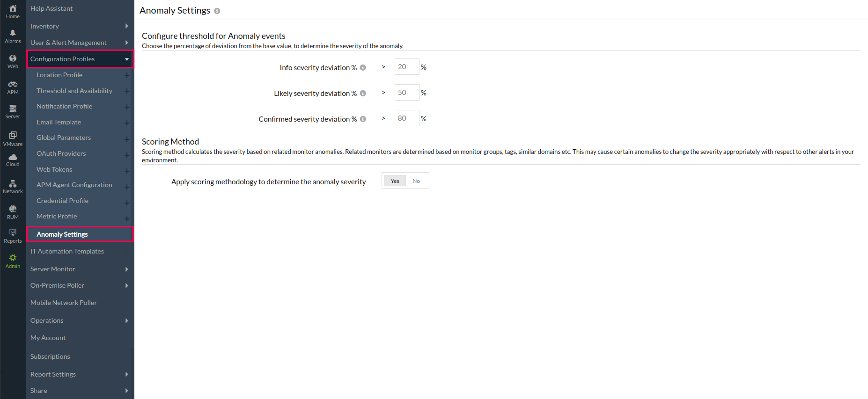Open the My Account link
868x399 pixels.
pyautogui.click(x=48, y=338)
